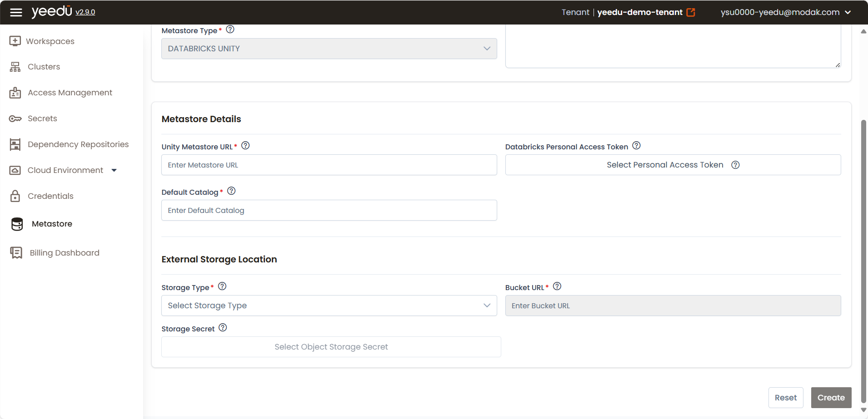Click the help icon next to Bucket URL
Viewport: 868px width, 419px height.
point(557,286)
